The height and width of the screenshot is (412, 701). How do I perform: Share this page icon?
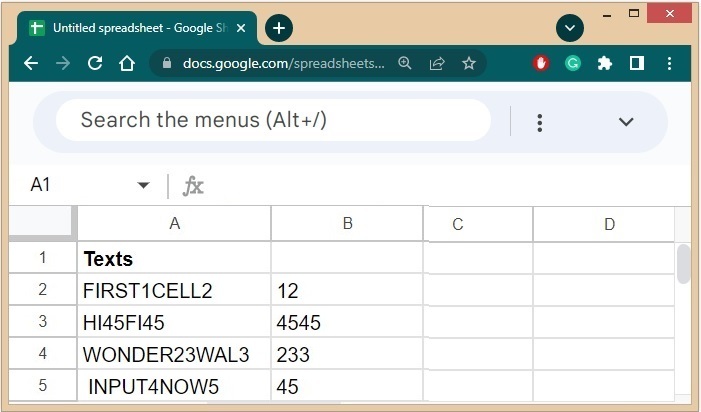[437, 63]
